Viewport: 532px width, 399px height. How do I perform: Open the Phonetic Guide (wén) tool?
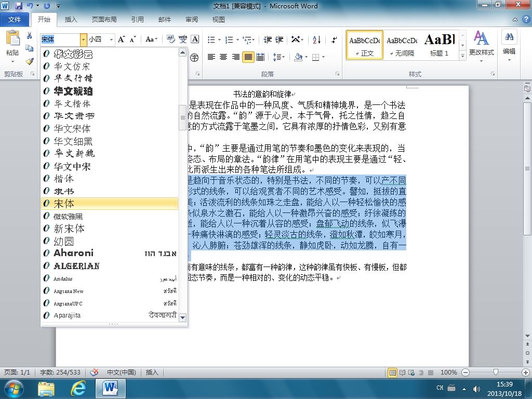click(x=183, y=39)
